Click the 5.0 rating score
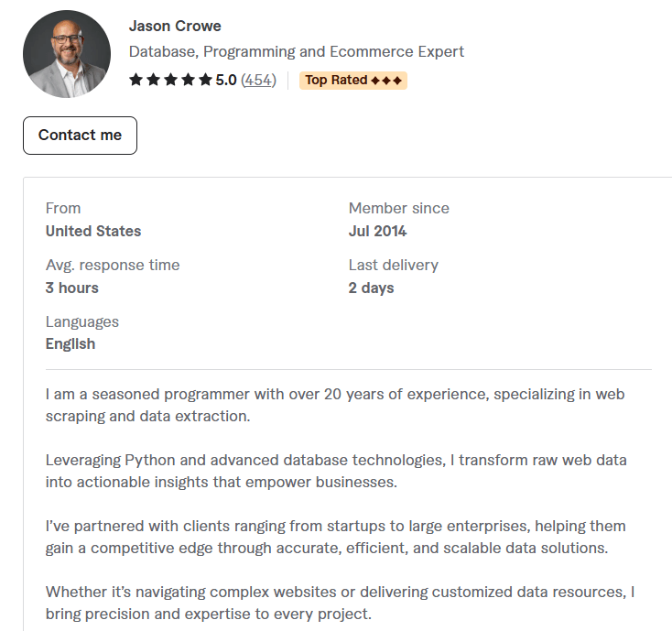This screenshot has width=672, height=631. point(226,81)
